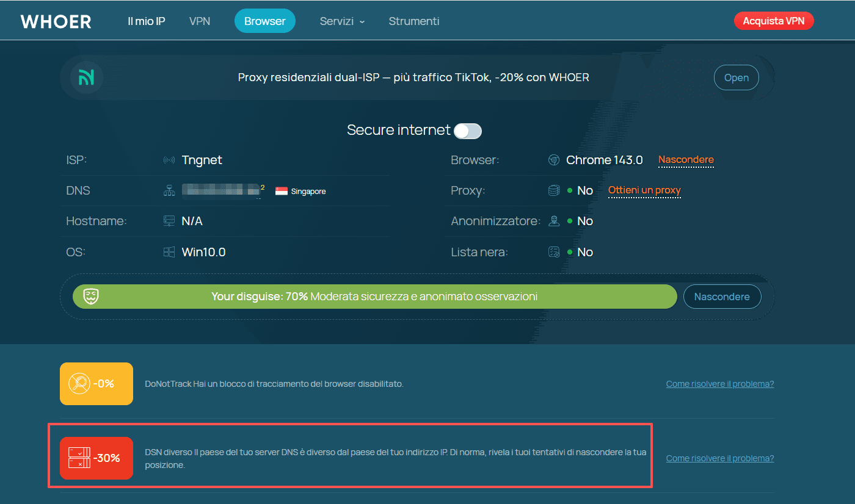Click the DNS network icon
855x504 pixels.
(169, 191)
